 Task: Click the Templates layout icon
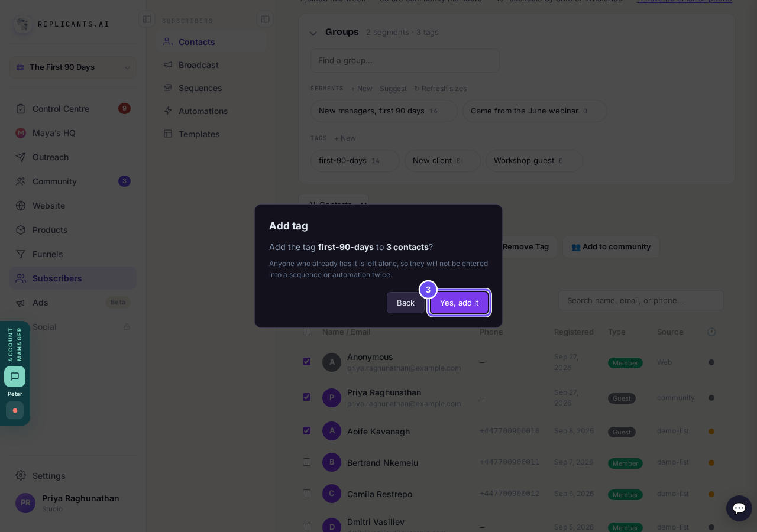click(x=168, y=134)
